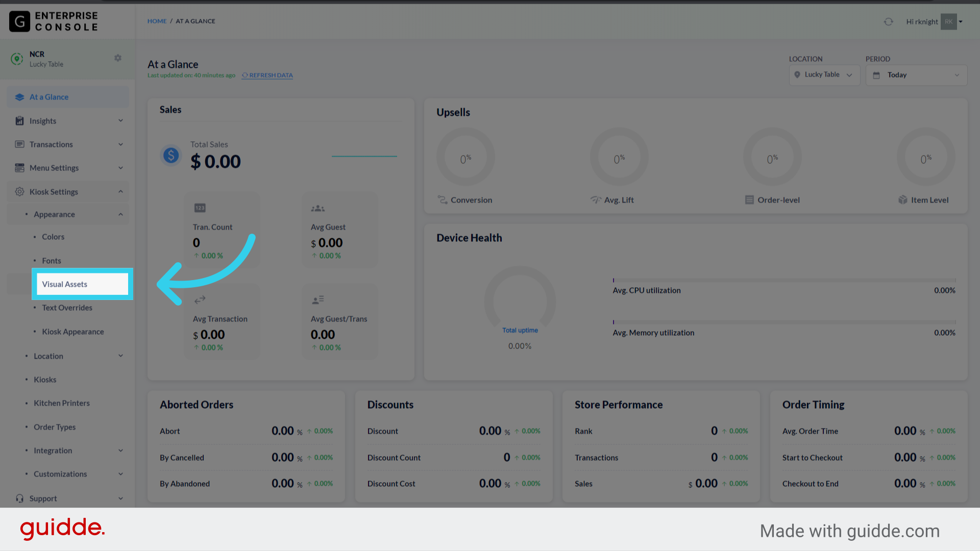980x551 pixels.
Task: Click the Avg. Lift icon
Action: (596, 200)
